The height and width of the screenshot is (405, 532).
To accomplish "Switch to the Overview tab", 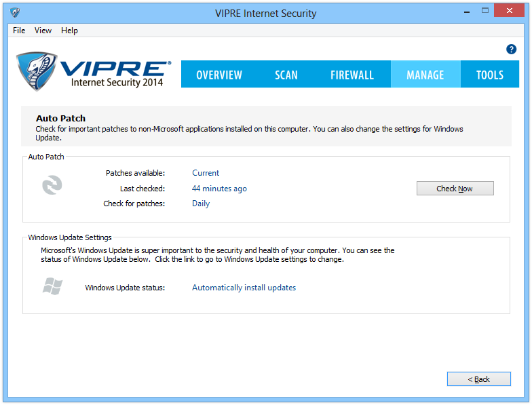I will [219, 75].
